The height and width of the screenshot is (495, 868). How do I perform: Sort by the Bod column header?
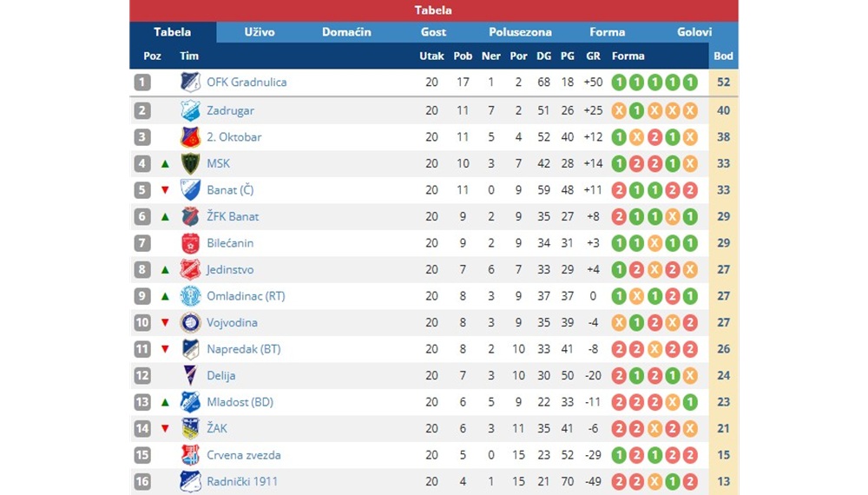724,56
